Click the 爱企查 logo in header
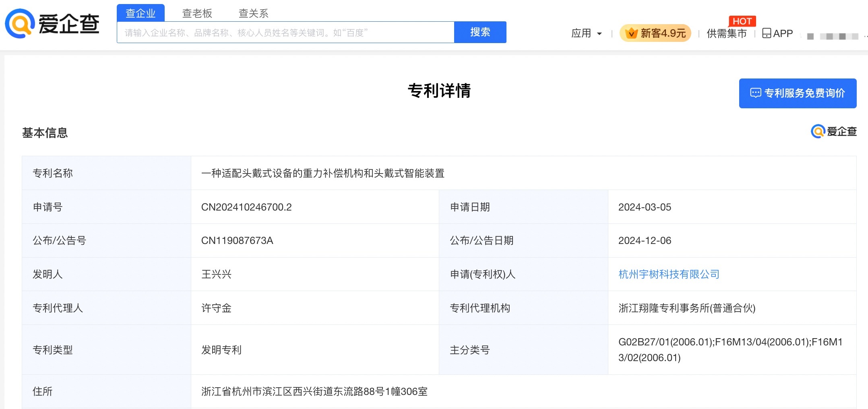Screen dimensions: 868x409 52,24
